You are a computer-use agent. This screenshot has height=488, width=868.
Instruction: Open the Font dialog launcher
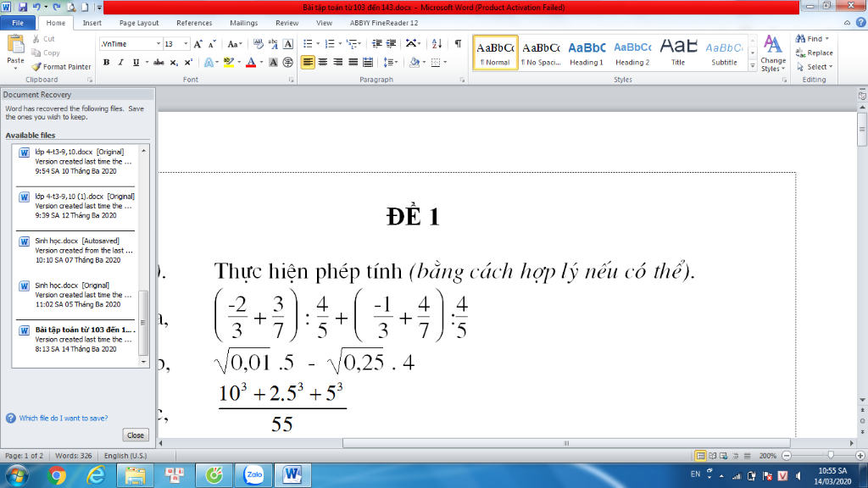pos(292,80)
